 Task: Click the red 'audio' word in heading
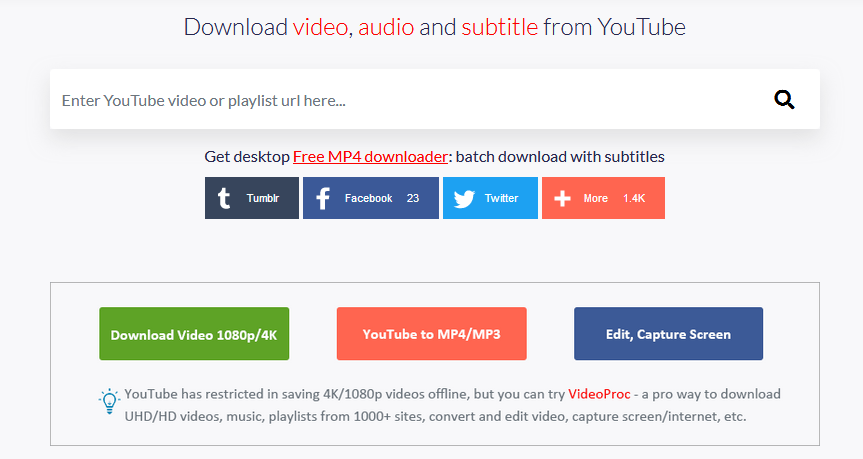pos(385,27)
